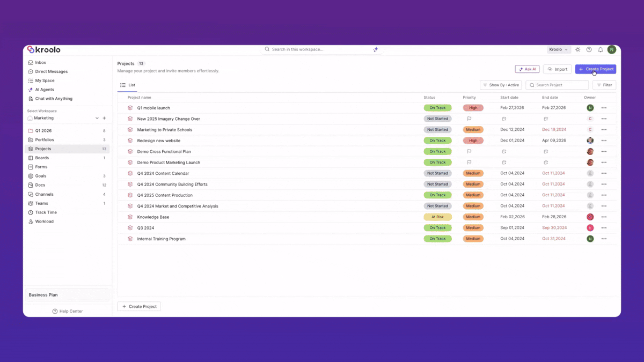Collapse the Marketing workspace selector
Viewport: 644px width, 362px height.
pos(97,118)
